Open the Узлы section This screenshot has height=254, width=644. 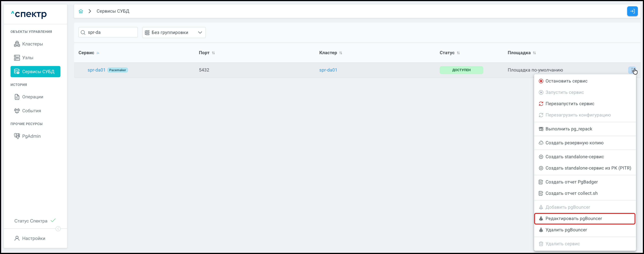[28, 58]
